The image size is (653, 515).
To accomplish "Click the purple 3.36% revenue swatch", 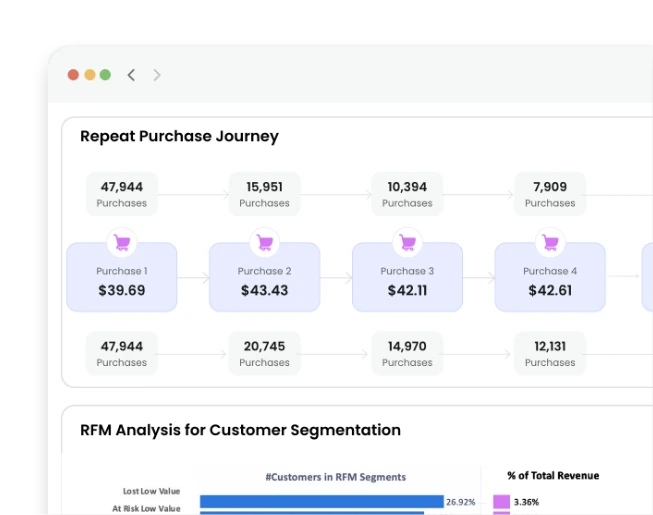I will click(x=501, y=502).
